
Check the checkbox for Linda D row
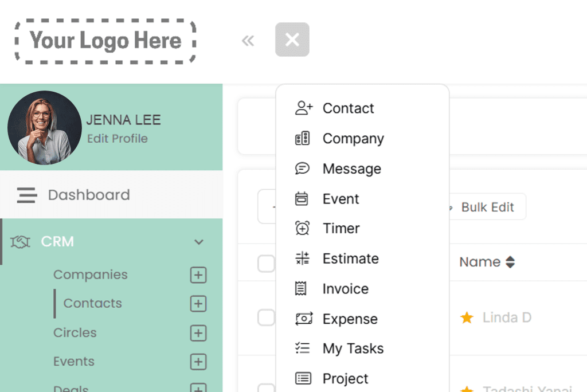click(x=266, y=317)
